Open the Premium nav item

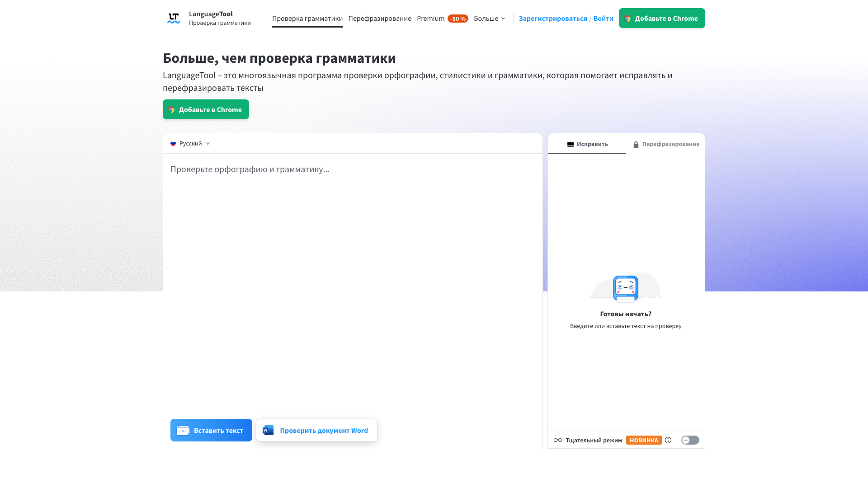coord(431,19)
